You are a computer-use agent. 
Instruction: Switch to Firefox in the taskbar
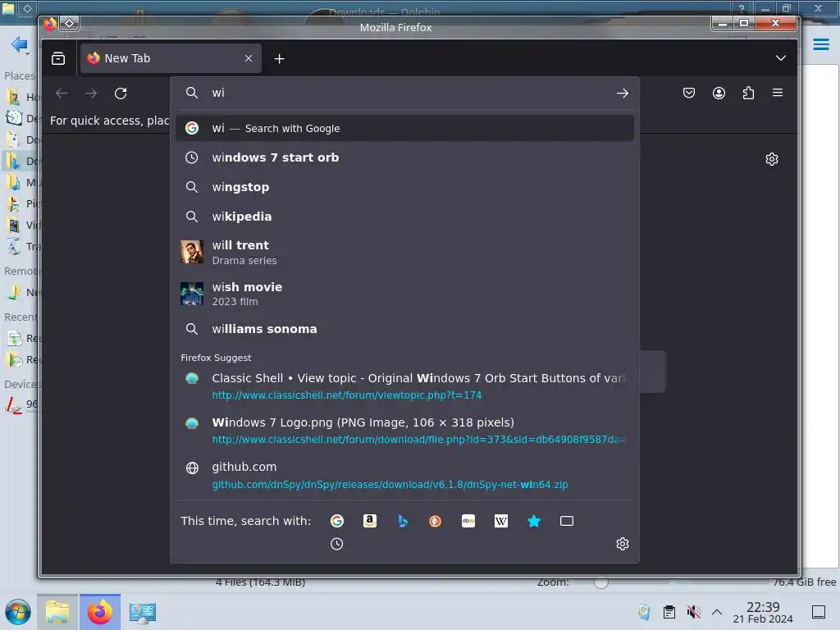coord(99,612)
